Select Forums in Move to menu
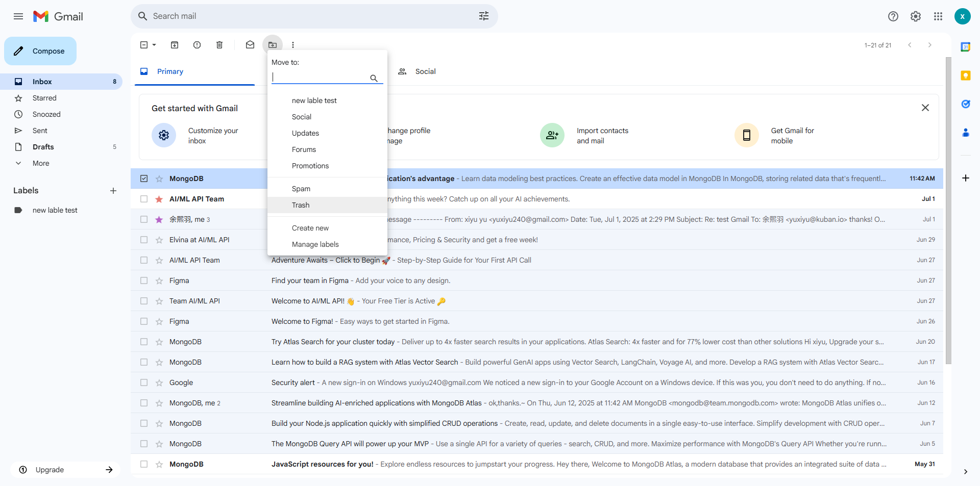 point(327,149)
